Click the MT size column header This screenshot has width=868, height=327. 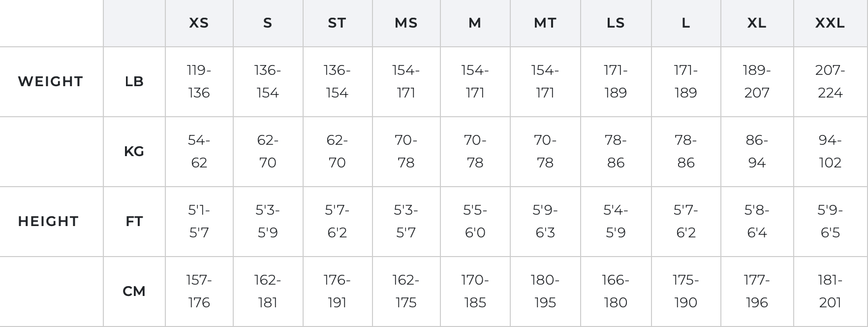pos(545,23)
